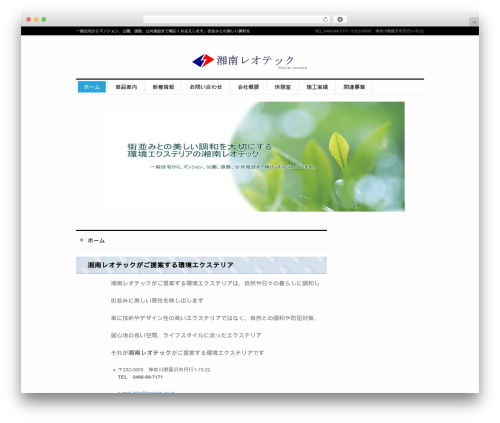Go to the 新着情報 page
Viewport: 500px width, 423px height.
coord(163,87)
